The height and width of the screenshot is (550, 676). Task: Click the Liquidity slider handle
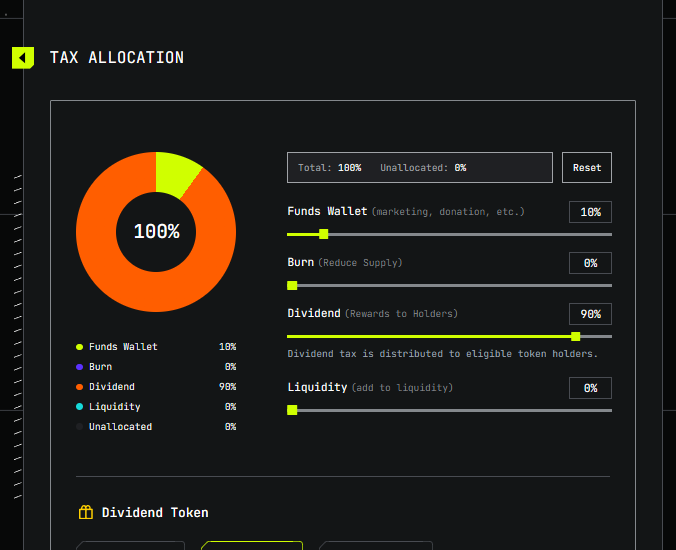click(292, 410)
